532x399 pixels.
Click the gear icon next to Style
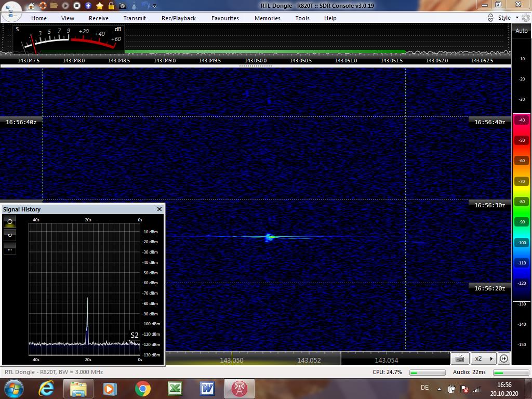click(x=526, y=18)
